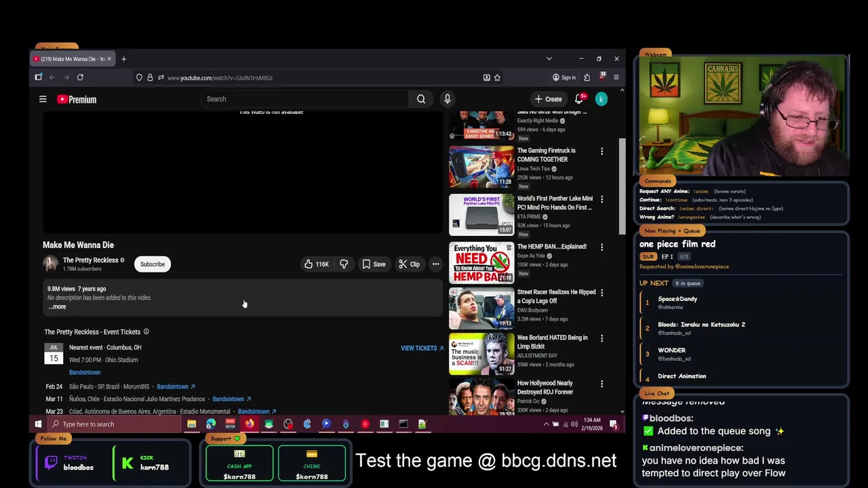Open the account avatar menu
Viewport: 868px width, 488px height.
point(601,99)
